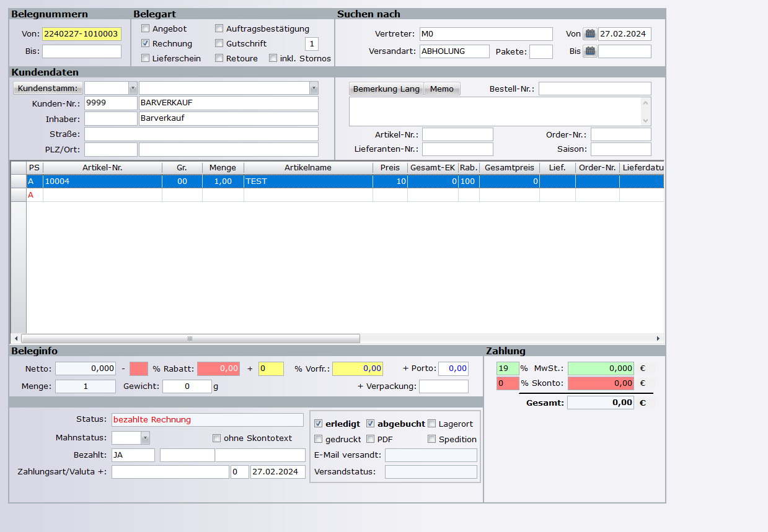
Task: Click the table scrollbar right arrow
Action: 658,339
